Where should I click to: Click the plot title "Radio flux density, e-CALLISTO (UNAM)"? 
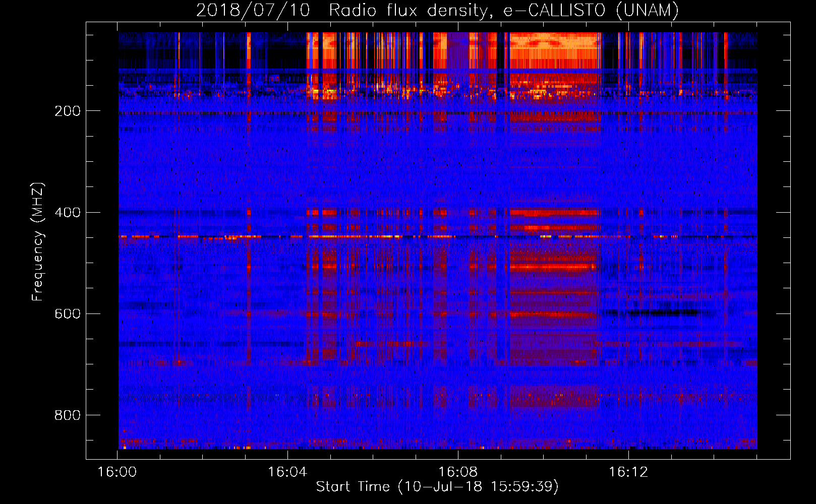click(504, 10)
